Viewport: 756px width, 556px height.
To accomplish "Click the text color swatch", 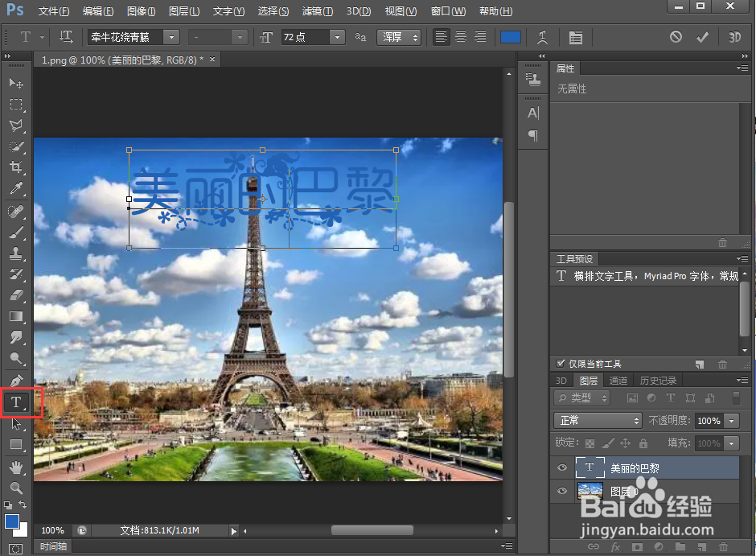I will pos(511,37).
